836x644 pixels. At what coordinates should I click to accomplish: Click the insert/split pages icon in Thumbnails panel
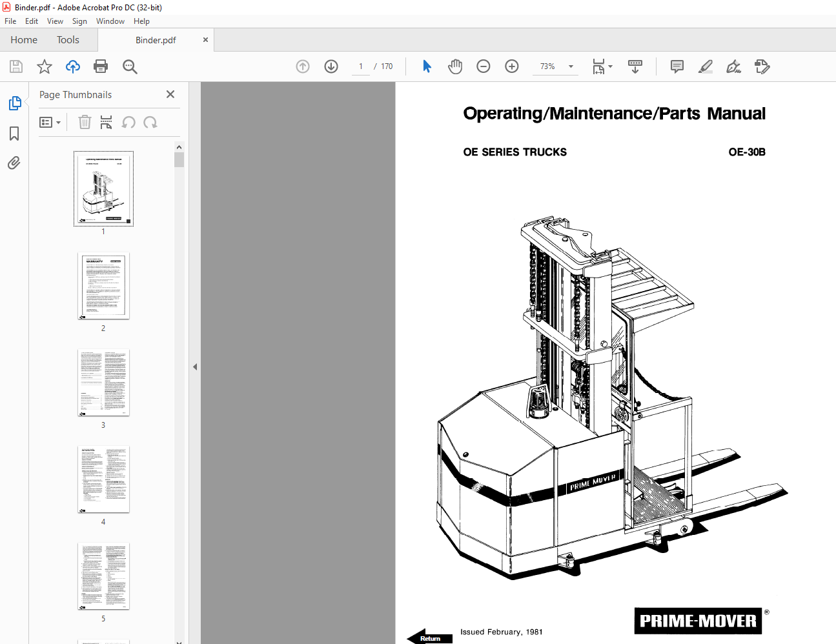tap(107, 122)
